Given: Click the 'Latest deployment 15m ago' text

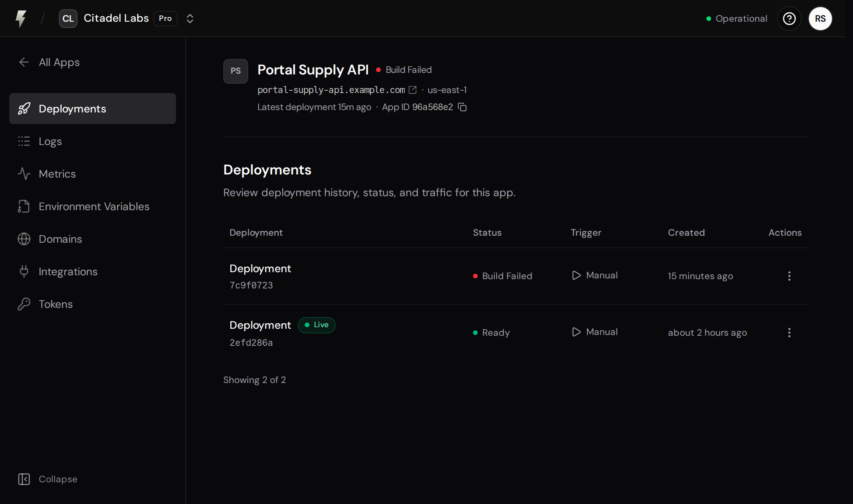Looking at the screenshot, I should click(x=314, y=107).
